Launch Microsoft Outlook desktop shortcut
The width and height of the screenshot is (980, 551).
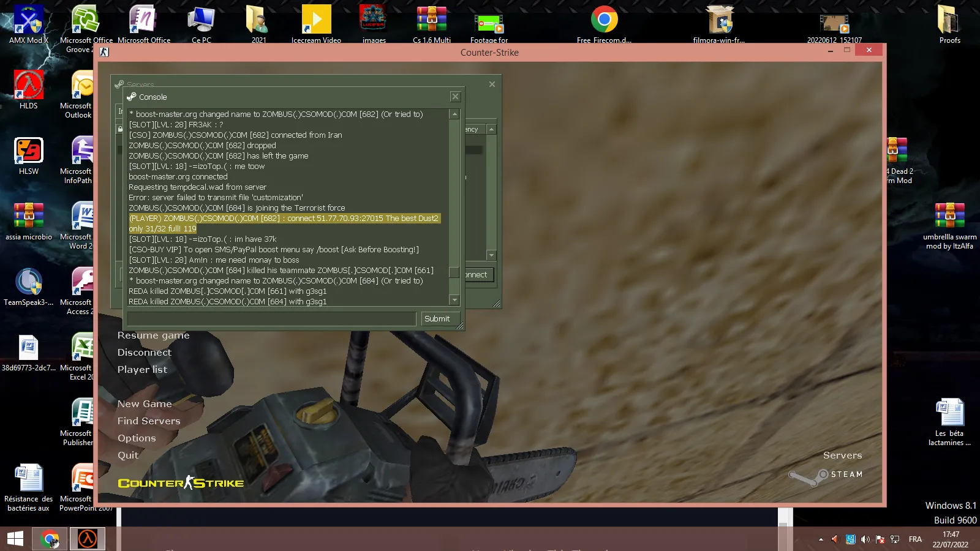78,94
